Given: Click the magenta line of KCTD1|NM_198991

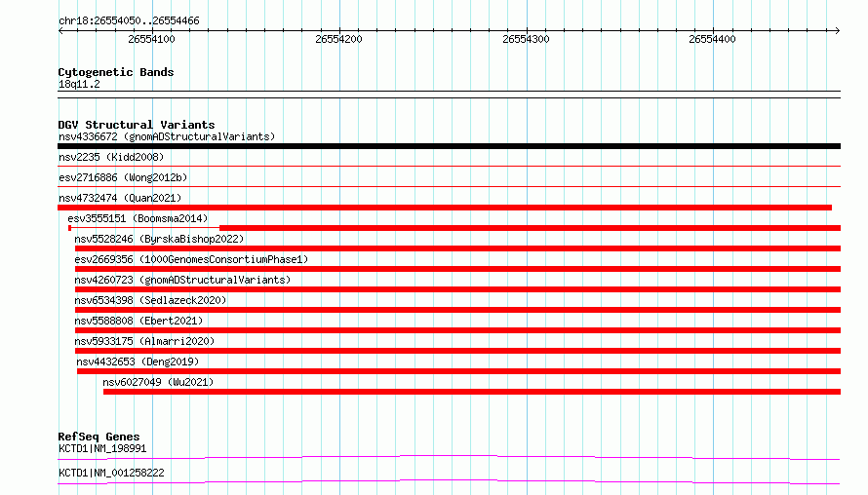Looking at the screenshot, I should pyautogui.click(x=449, y=457).
